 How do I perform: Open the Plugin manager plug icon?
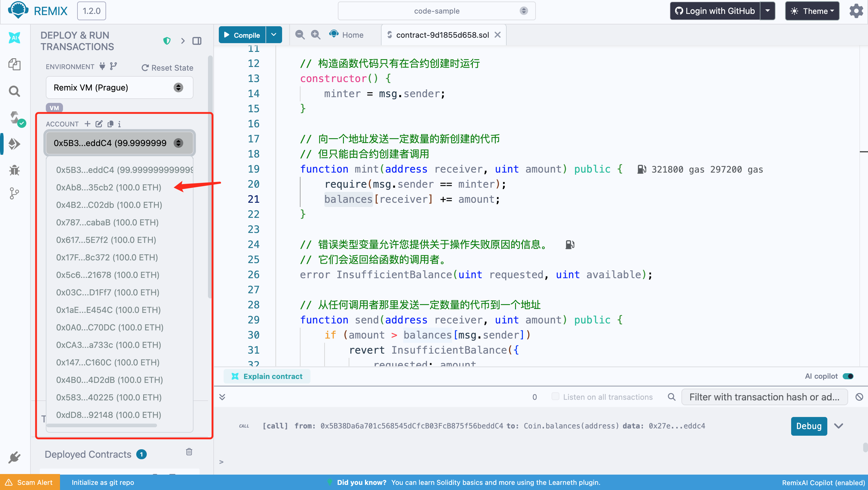tap(14, 457)
